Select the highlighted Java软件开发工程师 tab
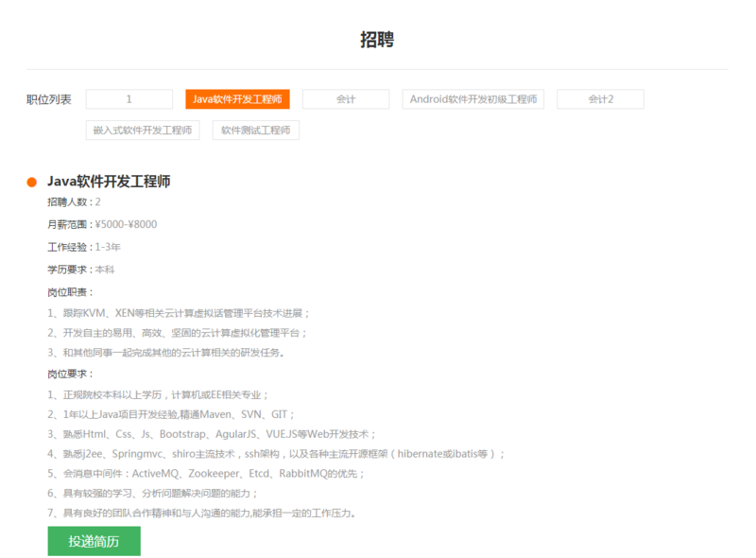 237,99
